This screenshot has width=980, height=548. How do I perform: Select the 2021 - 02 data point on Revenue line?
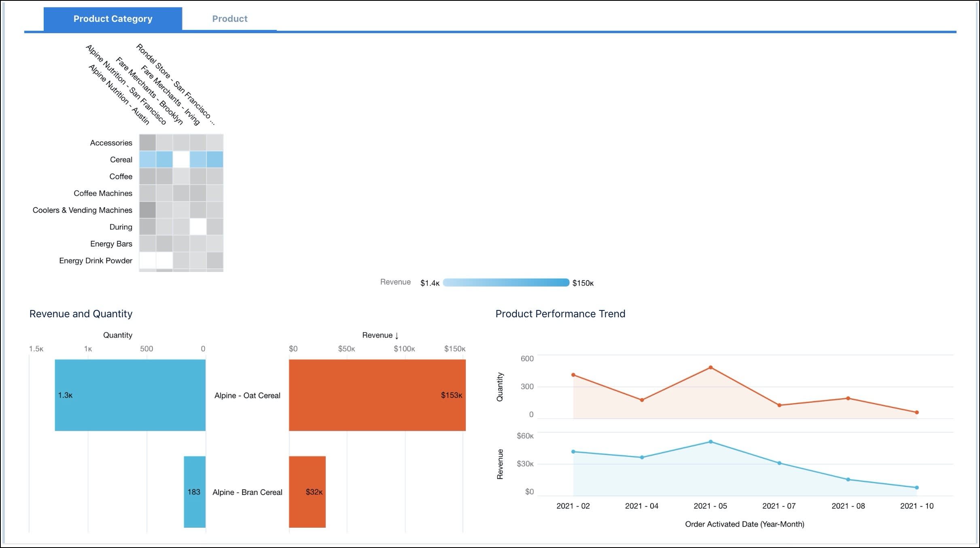pos(574,451)
